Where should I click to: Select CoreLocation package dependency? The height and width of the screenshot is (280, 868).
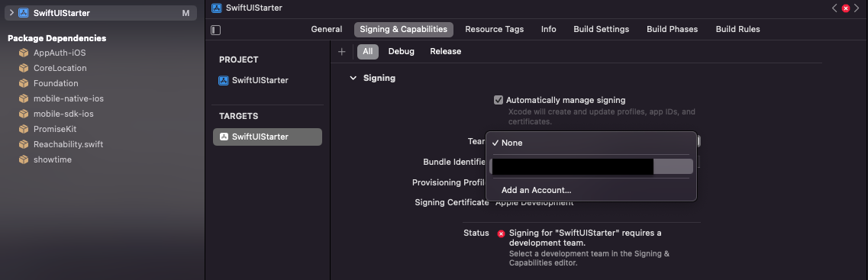point(60,68)
